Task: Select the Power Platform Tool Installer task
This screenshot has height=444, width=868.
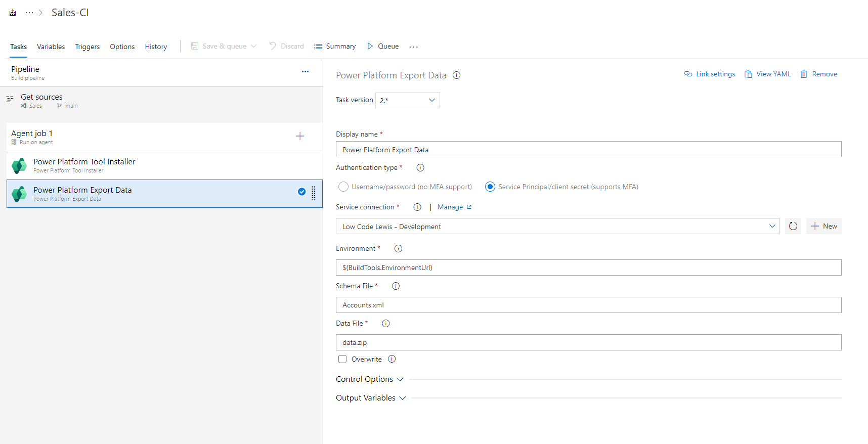Action: pyautogui.click(x=164, y=165)
